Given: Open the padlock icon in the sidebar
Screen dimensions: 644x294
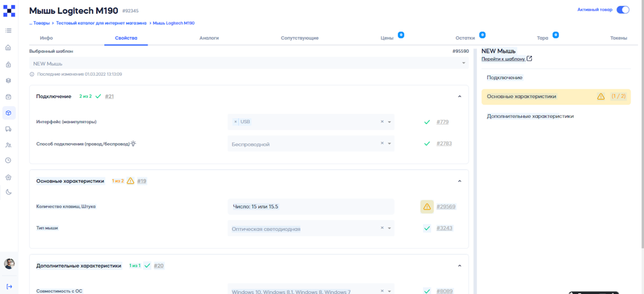Looking at the screenshot, I should 8,65.
